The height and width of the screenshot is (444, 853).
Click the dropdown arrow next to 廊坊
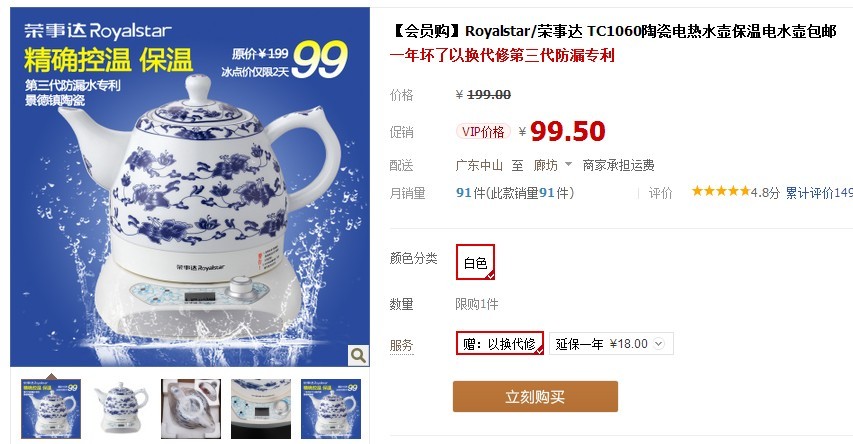point(568,164)
